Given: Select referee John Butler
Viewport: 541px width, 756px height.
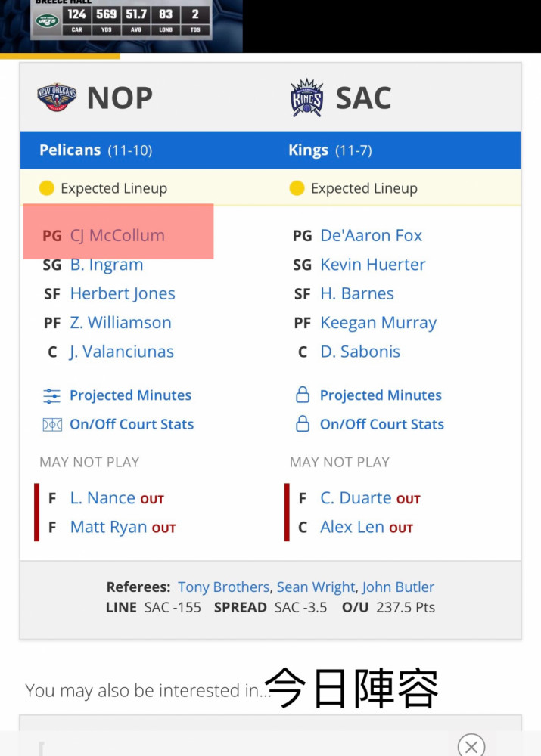Looking at the screenshot, I should tap(398, 587).
